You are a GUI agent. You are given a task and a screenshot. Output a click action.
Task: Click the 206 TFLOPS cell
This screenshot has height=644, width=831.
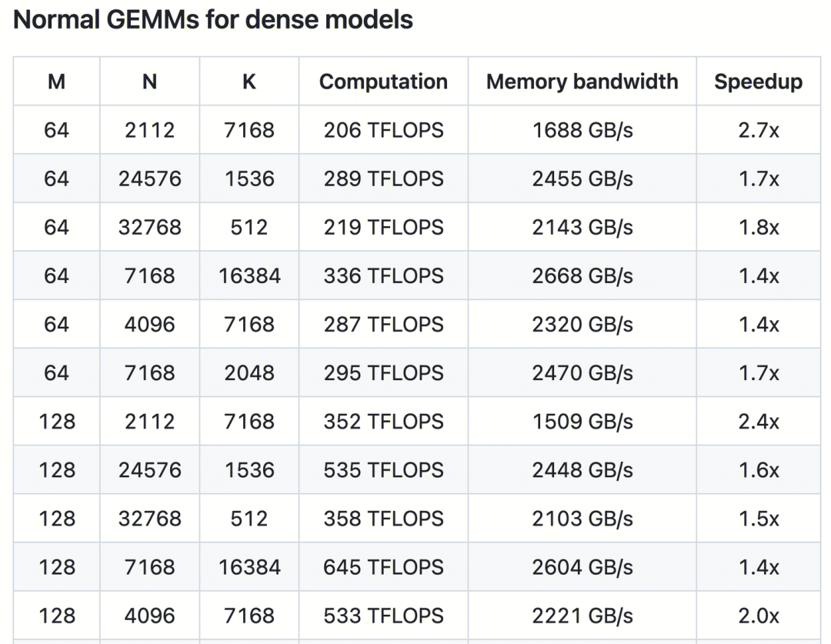(383, 130)
